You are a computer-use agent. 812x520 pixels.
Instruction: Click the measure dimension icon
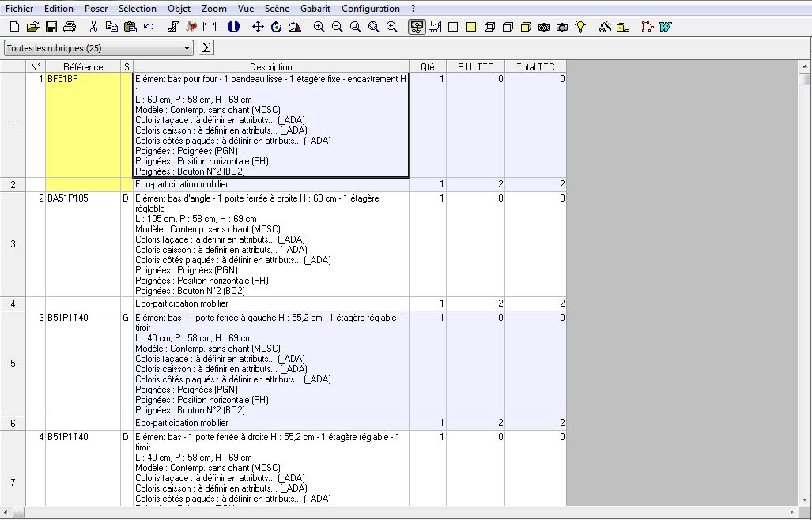tap(210, 27)
